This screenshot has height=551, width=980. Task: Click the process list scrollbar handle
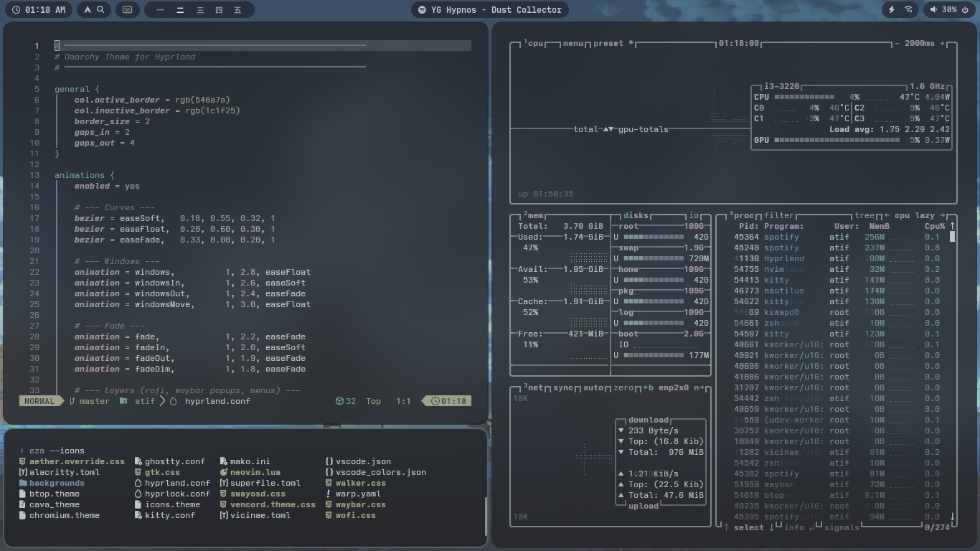click(x=953, y=237)
